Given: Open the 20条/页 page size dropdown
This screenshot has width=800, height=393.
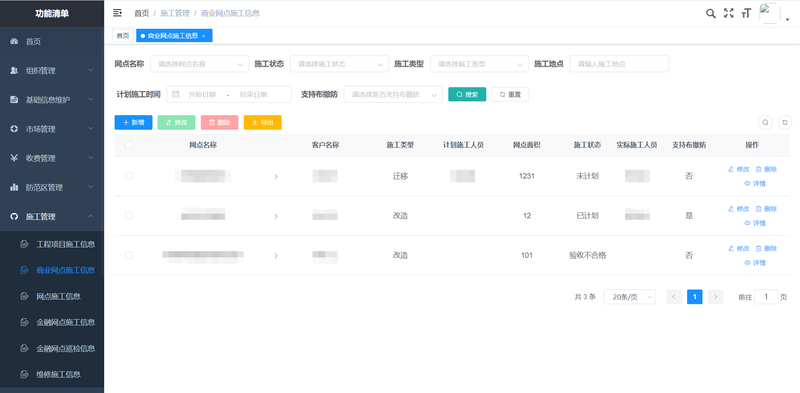Looking at the screenshot, I should [630, 297].
